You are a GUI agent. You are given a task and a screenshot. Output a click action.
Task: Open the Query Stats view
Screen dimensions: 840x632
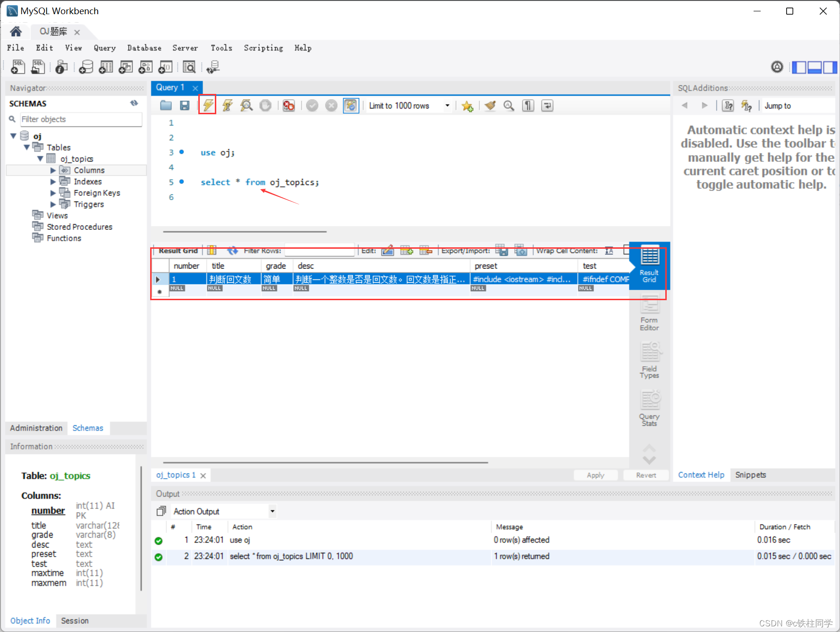click(649, 408)
